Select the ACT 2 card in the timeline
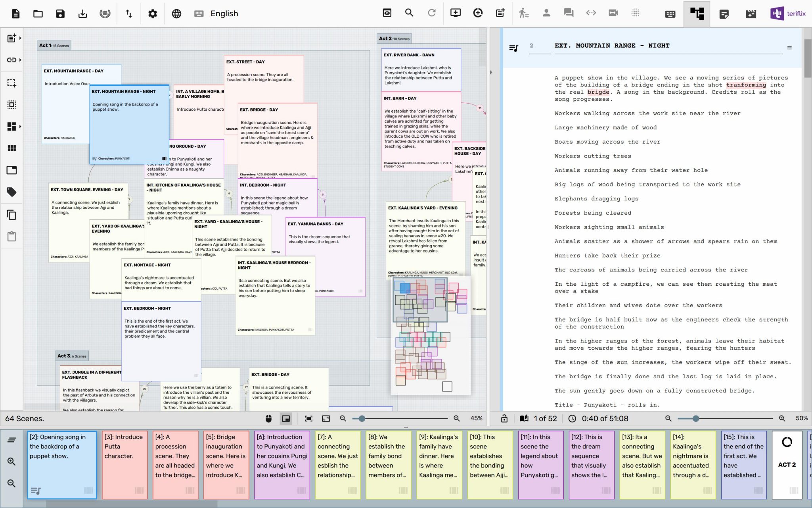Screen dimensions: 812x508 [787, 464]
